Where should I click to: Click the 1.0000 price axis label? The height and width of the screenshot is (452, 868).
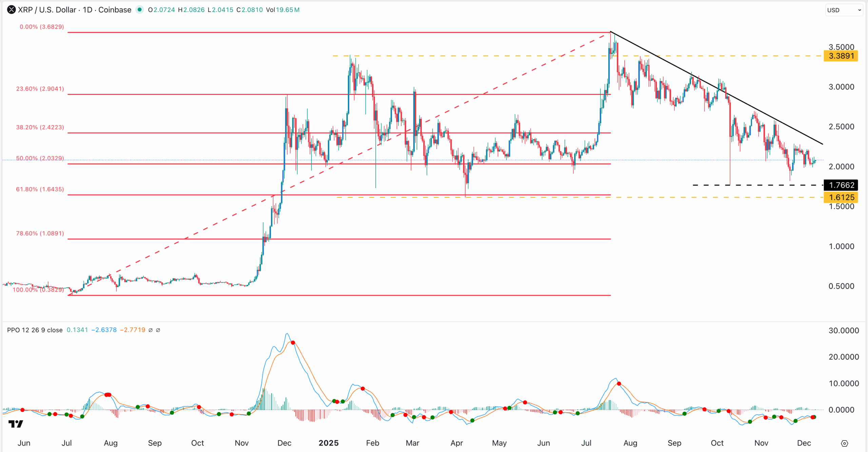(841, 246)
